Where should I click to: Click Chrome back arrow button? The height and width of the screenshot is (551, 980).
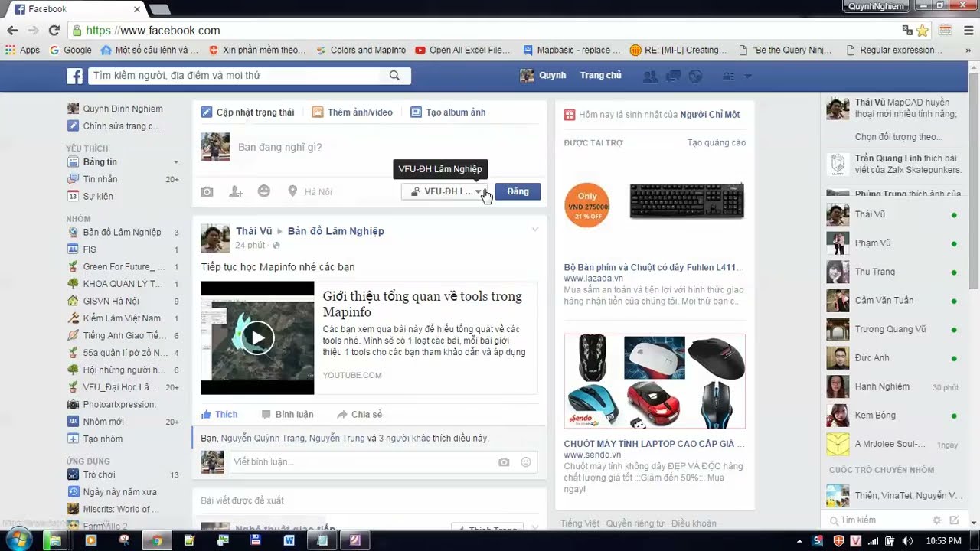pyautogui.click(x=12, y=31)
